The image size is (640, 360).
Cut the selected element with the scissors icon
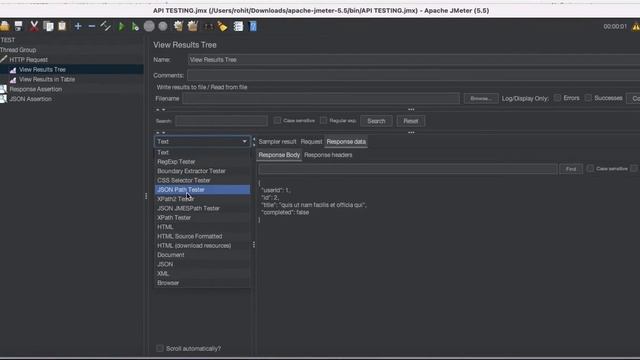[34, 26]
